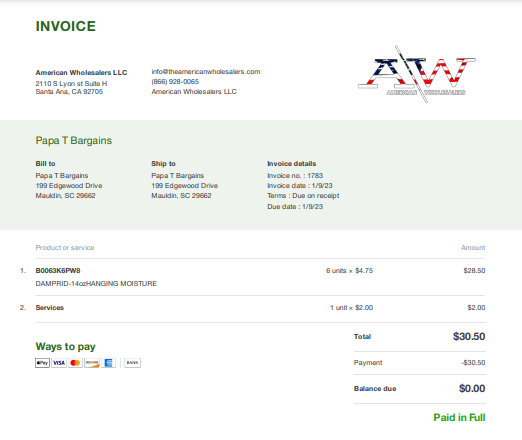
Task: Select the Visa card icon
Action: pos(59,363)
